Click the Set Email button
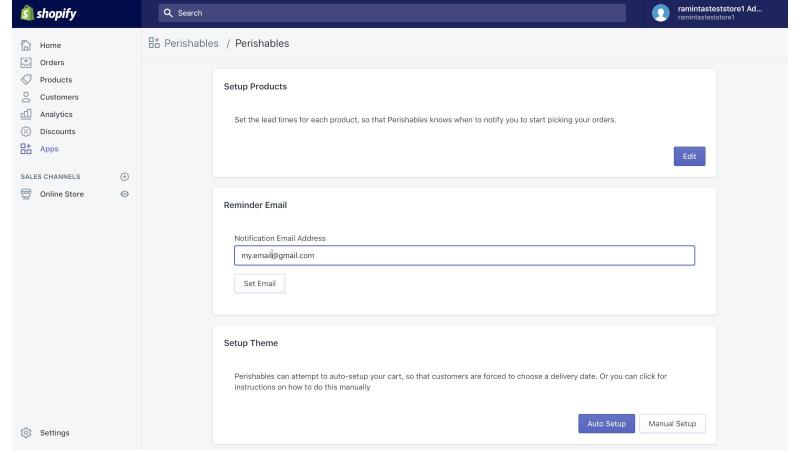800x450 pixels. [x=260, y=284]
